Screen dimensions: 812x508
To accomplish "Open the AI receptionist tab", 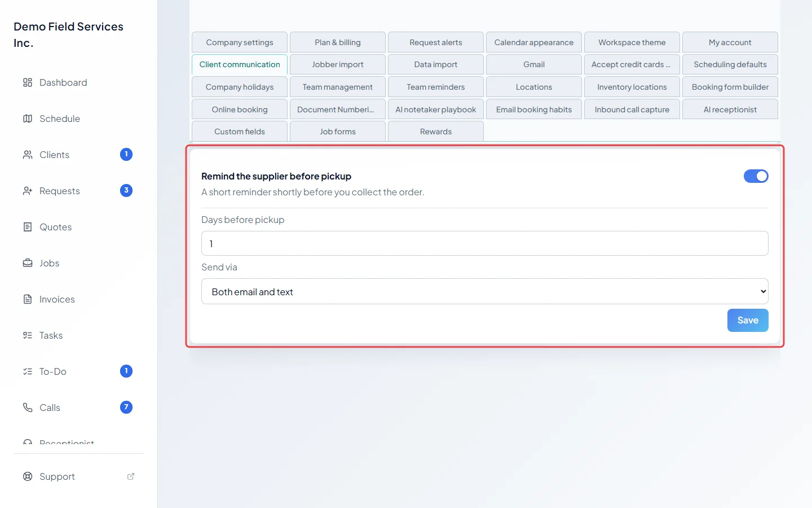I will click(730, 110).
